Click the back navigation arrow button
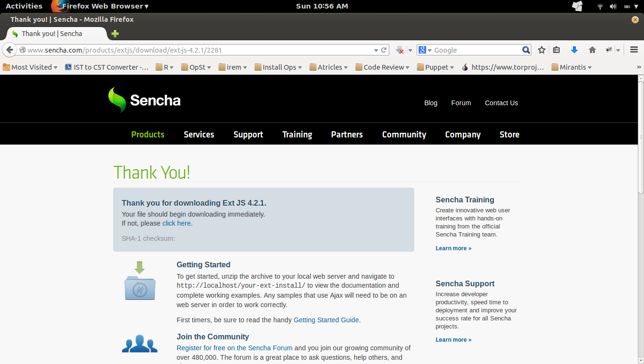644x364 pixels. 9,50
